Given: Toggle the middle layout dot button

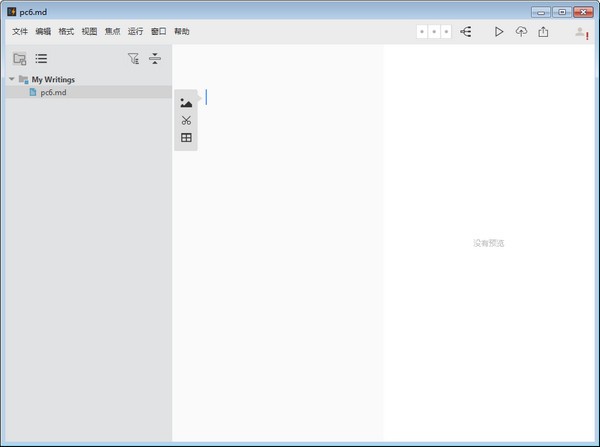Looking at the screenshot, I should pos(434,32).
